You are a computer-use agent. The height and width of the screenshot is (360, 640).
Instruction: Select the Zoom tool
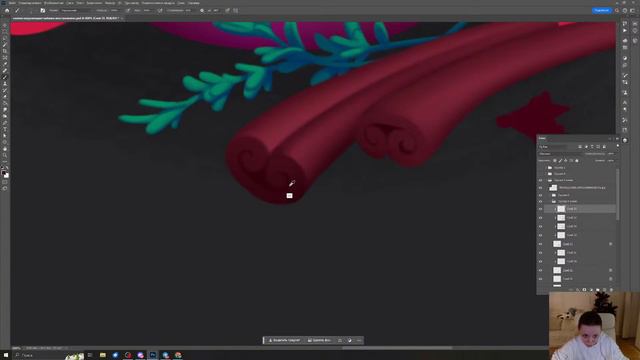point(5,156)
